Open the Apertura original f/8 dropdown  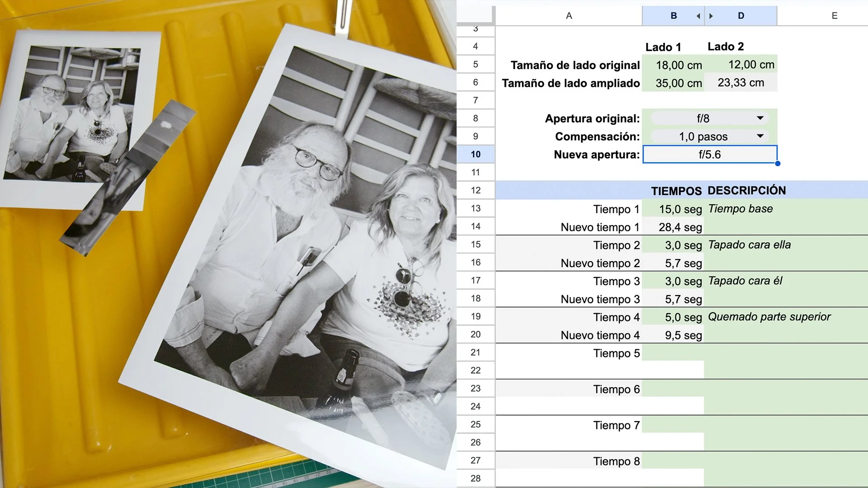pyautogui.click(x=709, y=118)
